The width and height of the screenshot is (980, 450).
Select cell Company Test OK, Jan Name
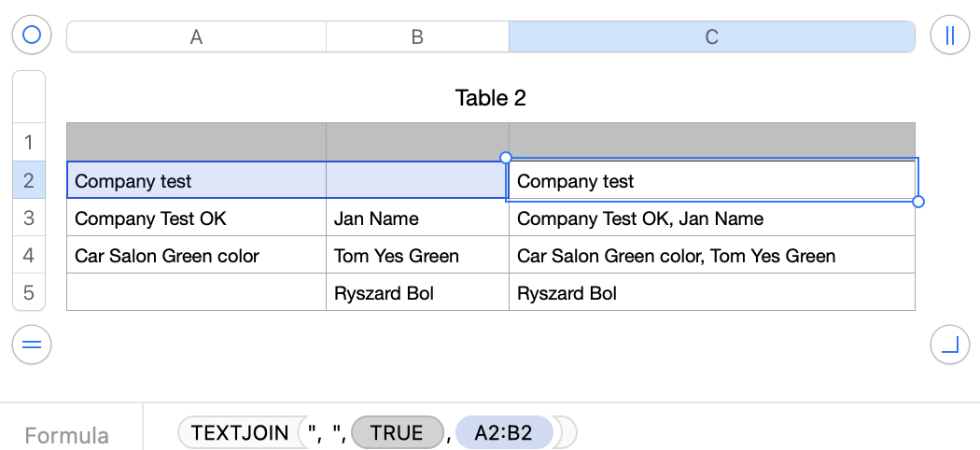click(x=711, y=218)
